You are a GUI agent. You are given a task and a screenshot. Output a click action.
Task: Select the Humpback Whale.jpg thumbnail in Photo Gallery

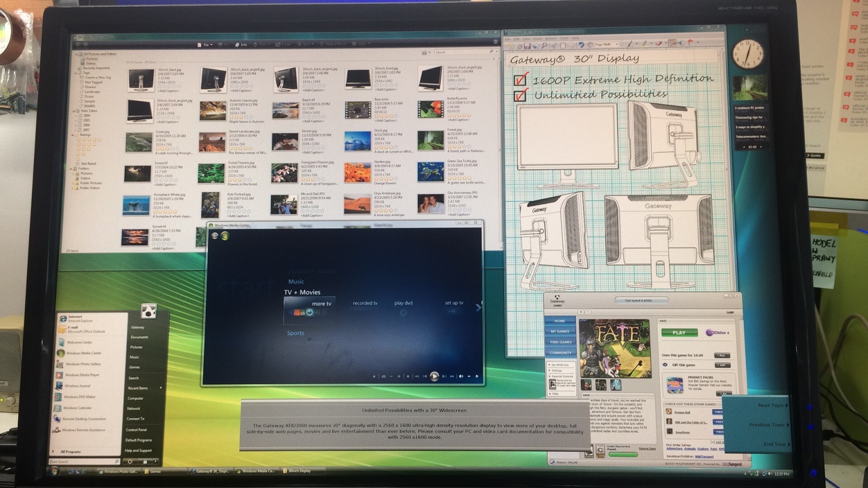click(136, 205)
